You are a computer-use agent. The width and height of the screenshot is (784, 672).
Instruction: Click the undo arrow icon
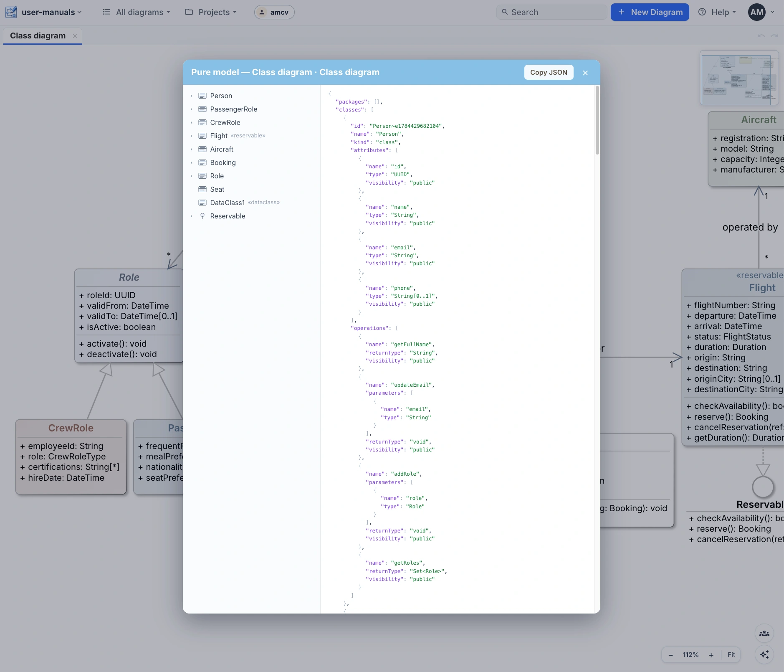[761, 36]
